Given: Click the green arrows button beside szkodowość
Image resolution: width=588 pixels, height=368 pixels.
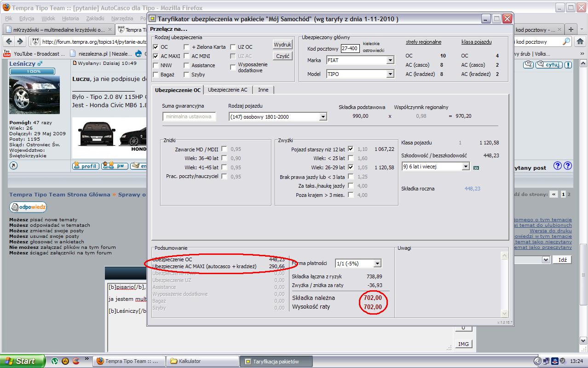Looking at the screenshot, I should pyautogui.click(x=476, y=168).
